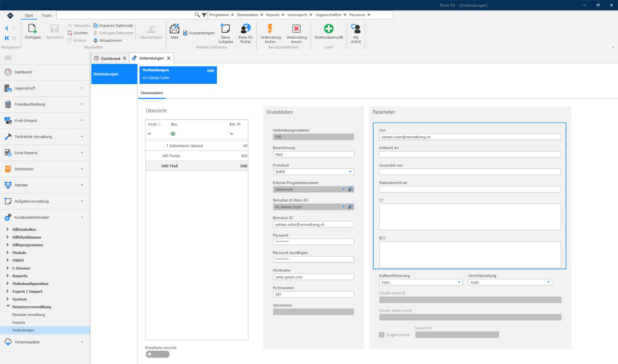Open the Verschlüsselung dropdown
The width and height of the screenshot is (618, 364).
click(x=548, y=282)
